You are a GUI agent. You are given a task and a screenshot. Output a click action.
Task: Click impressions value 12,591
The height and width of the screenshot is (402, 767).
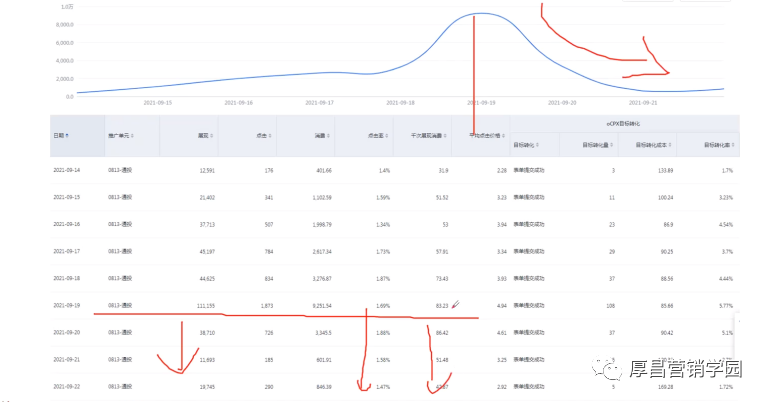click(207, 171)
